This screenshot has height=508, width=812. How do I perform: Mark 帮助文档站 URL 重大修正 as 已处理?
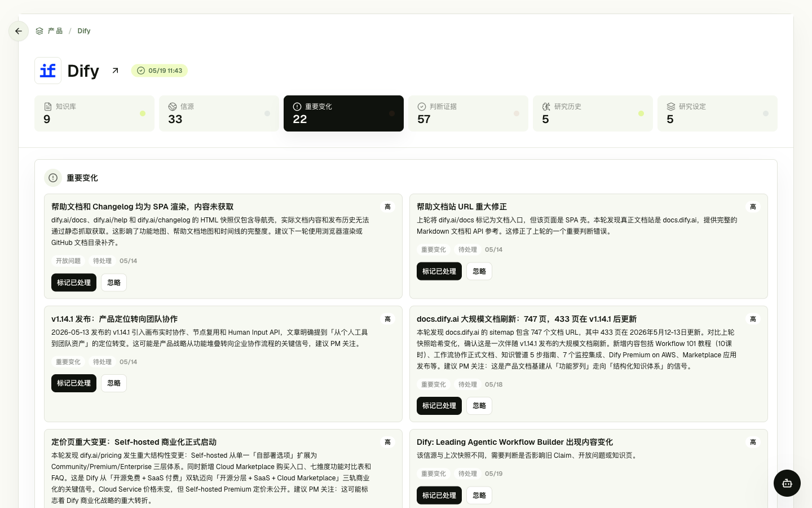[439, 271]
